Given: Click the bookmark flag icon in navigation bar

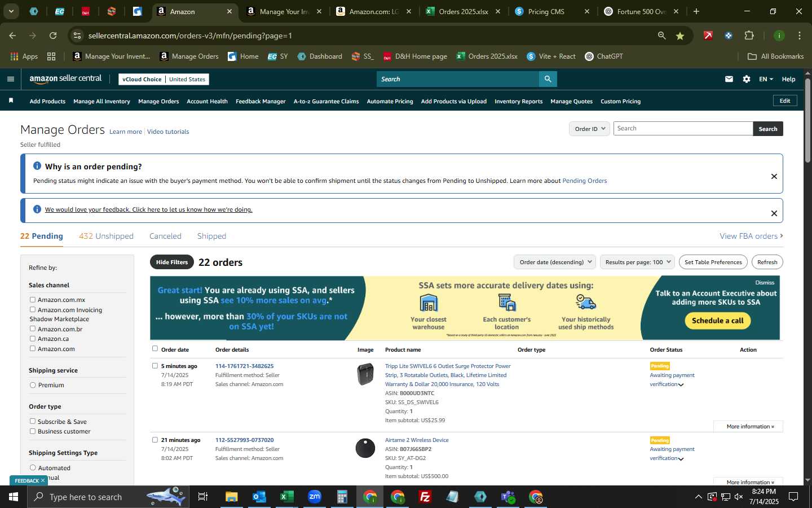Looking at the screenshot, I should tap(11, 101).
